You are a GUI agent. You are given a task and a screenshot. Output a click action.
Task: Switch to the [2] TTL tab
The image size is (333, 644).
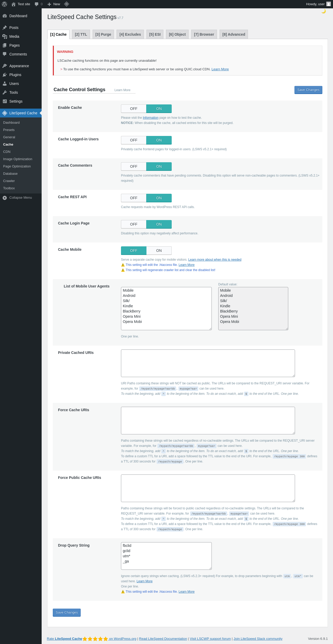[81, 34]
